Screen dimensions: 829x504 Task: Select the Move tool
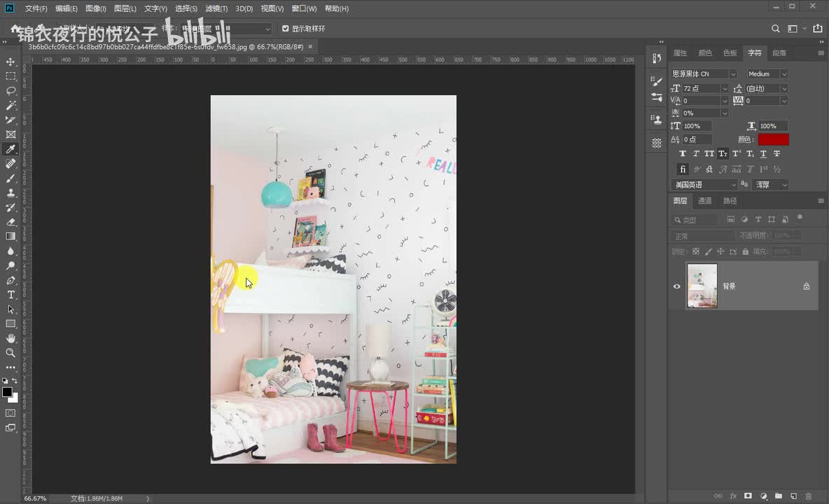pos(11,62)
